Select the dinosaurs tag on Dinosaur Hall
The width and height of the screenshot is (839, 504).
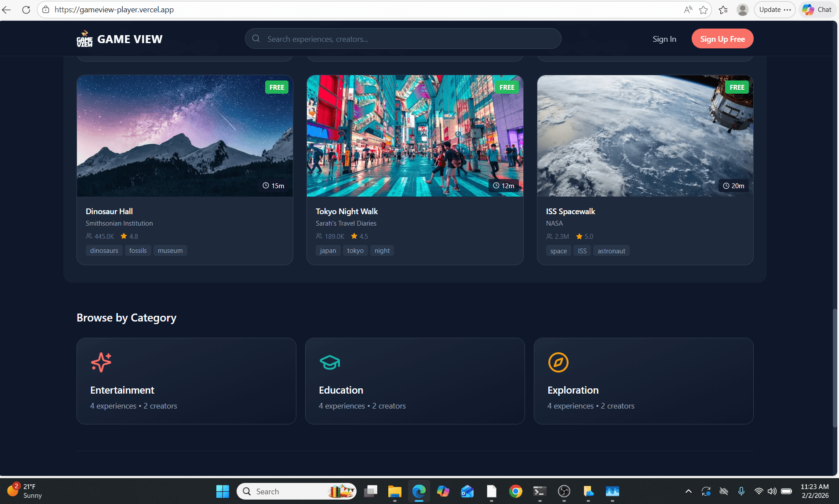tap(104, 251)
